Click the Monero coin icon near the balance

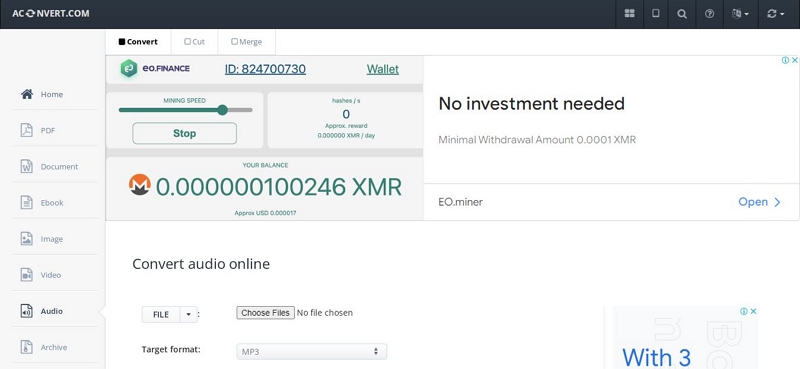coord(140,185)
